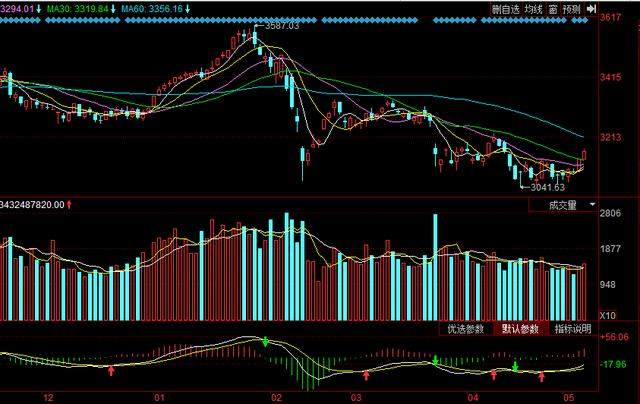
Task: Select the 预测 forecast button
Action: coord(571,9)
